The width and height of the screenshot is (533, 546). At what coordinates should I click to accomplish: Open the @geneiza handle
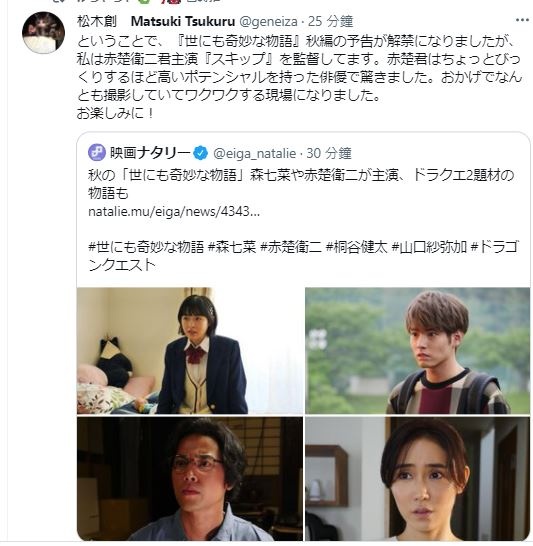[x=268, y=22]
